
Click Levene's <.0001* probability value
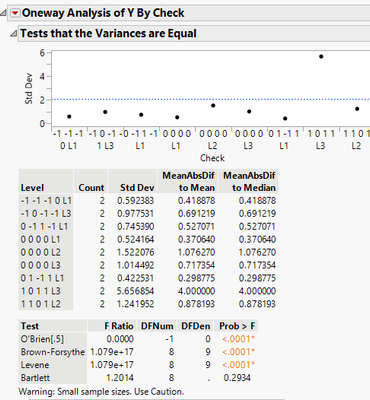(238, 365)
